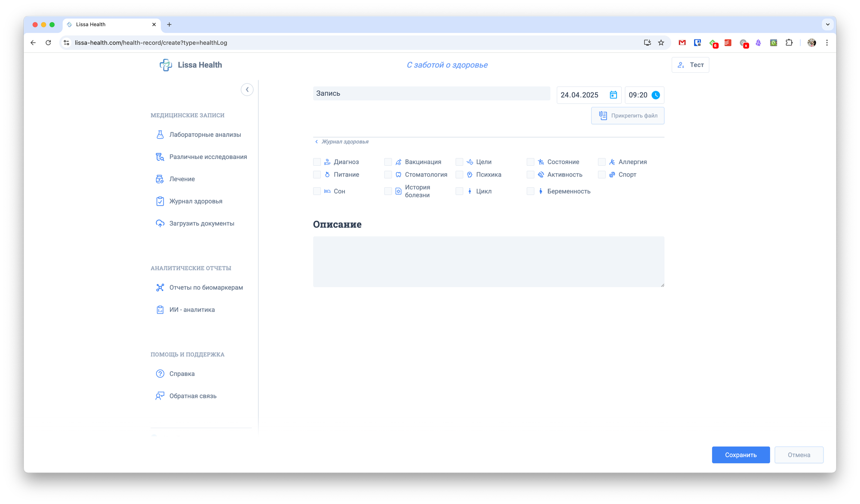Click the Загрузить документы cloud icon
The height and width of the screenshot is (504, 860).
coord(160,223)
